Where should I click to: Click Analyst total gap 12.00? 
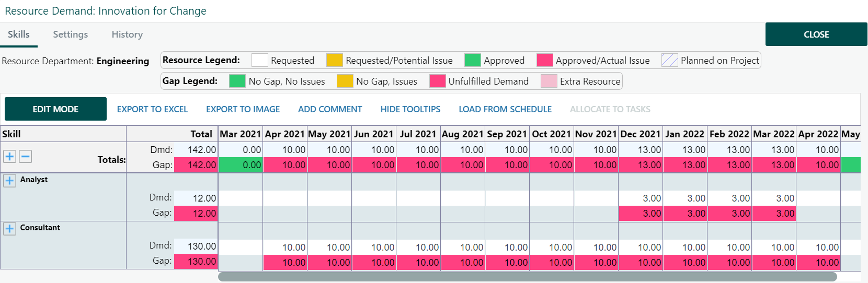[196, 214]
